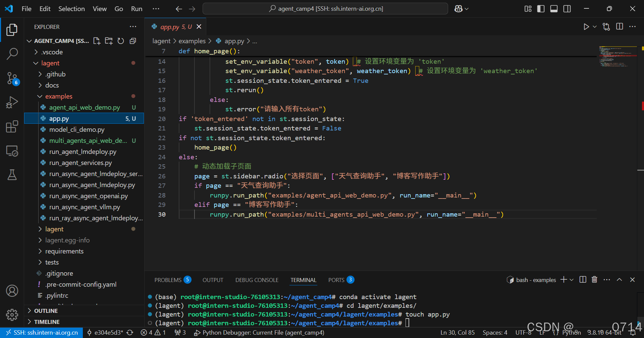Refresh the Explorer file tree

(x=121, y=41)
